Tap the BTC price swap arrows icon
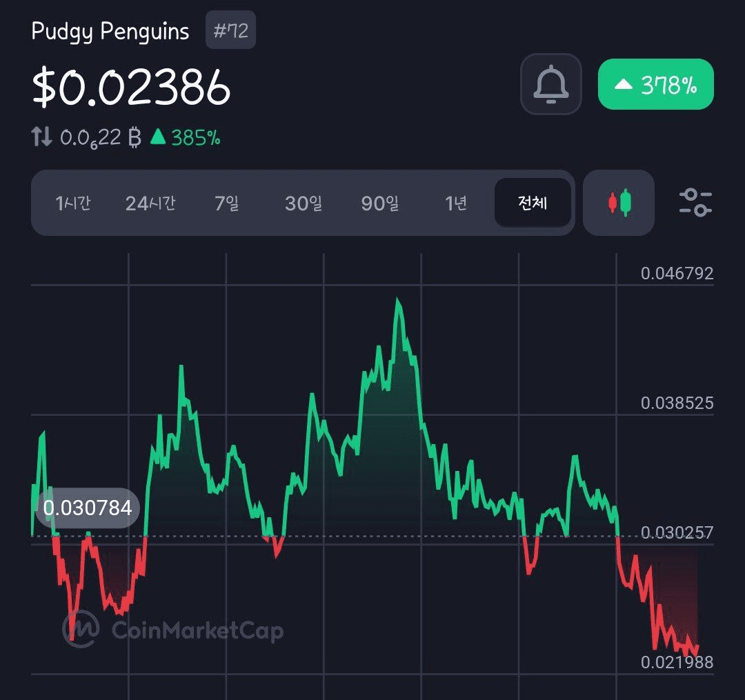This screenshot has width=745, height=700. [x=42, y=137]
